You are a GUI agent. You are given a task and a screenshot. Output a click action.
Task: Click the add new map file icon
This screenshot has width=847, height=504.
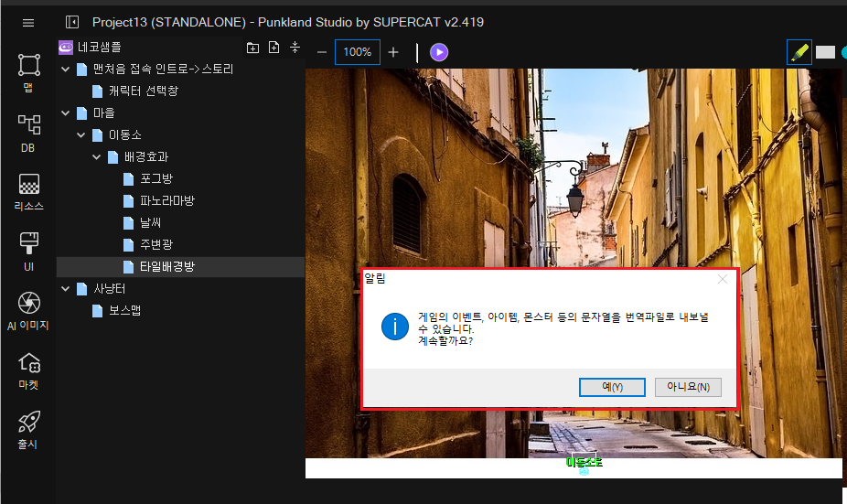273,48
